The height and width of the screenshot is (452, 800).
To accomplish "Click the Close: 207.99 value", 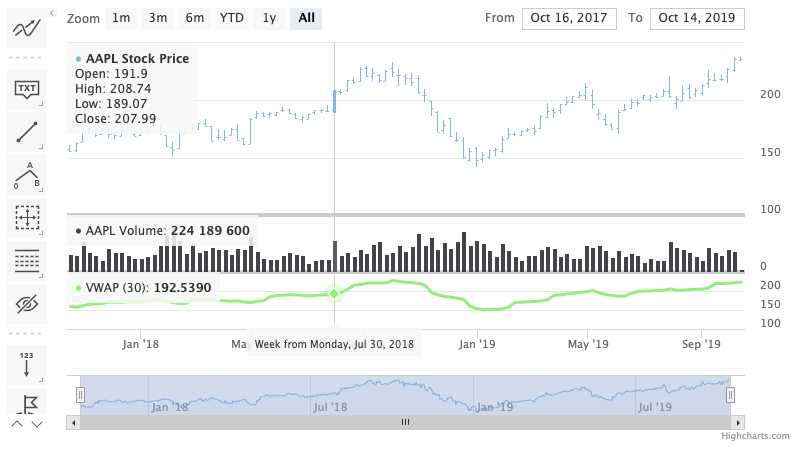I will coord(115,119).
